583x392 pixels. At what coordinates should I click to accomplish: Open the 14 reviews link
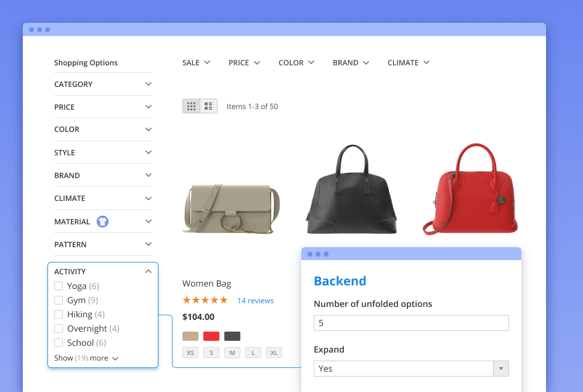(255, 301)
